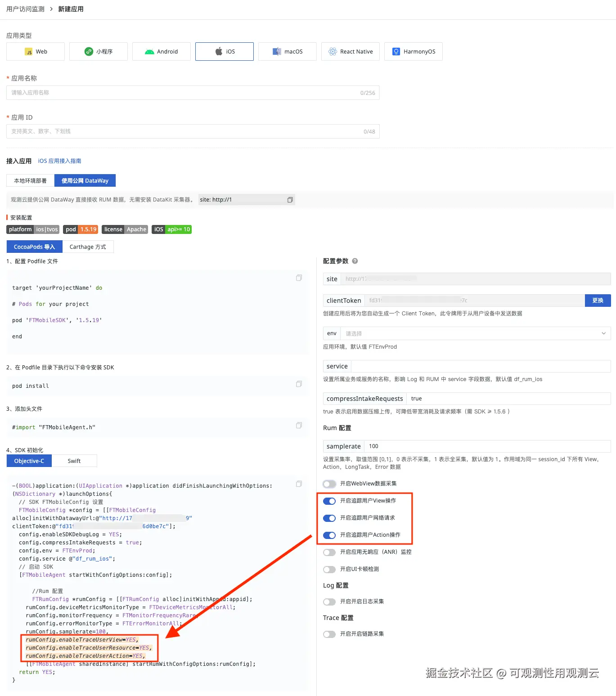The height and width of the screenshot is (696, 616).
Task: Open the Carthage 方式 tab
Action: click(x=88, y=247)
